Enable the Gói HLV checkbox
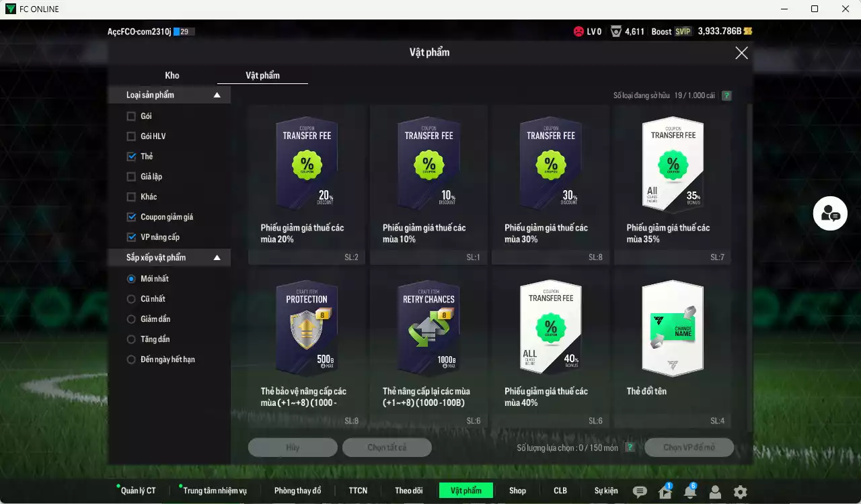Viewport: 861px width, 504px height. [131, 136]
